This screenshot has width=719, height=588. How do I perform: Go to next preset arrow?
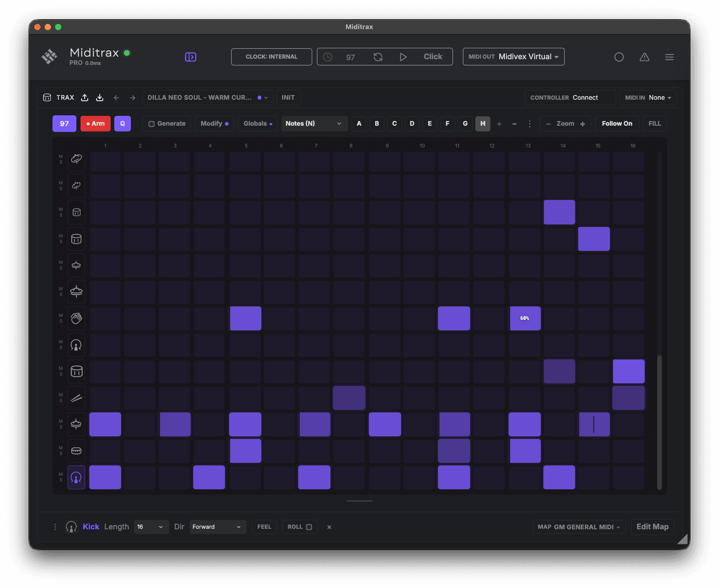(x=132, y=98)
